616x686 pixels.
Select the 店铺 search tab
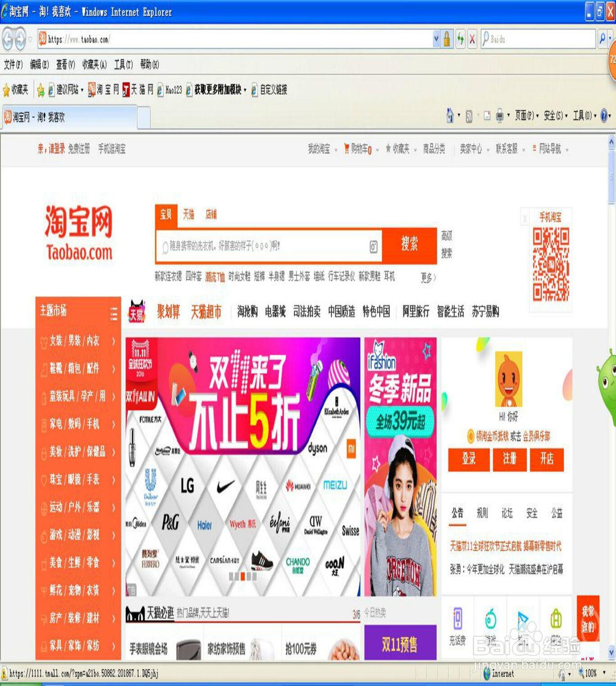click(x=211, y=214)
